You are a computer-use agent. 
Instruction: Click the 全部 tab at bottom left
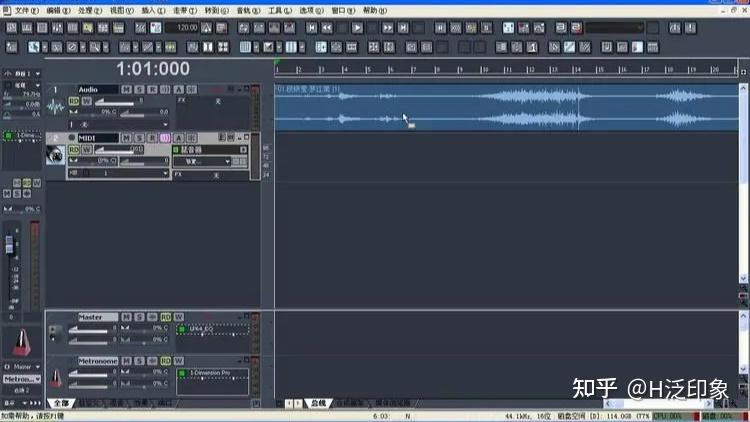pos(61,403)
